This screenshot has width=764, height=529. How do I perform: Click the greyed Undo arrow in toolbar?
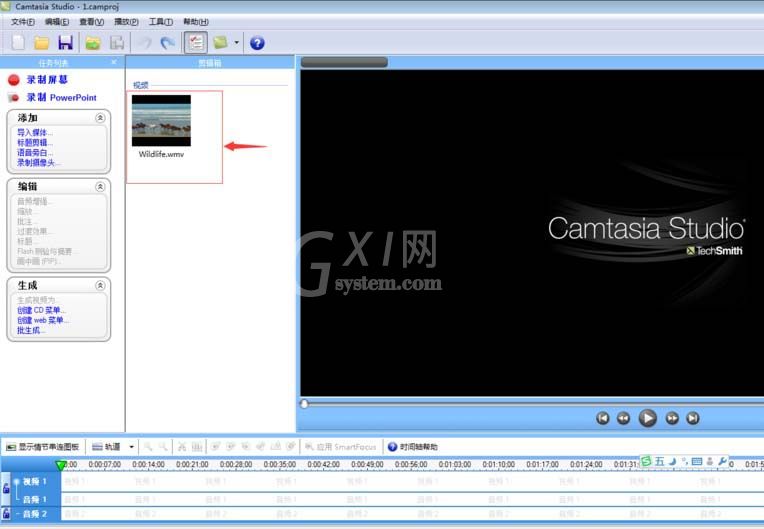144,43
